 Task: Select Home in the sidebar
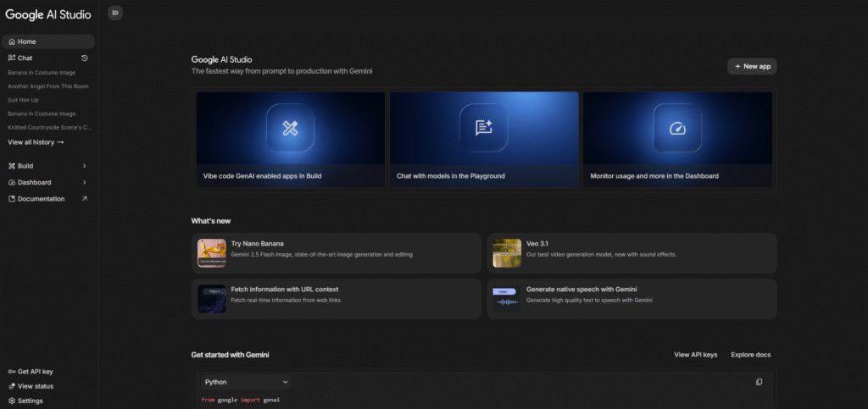pos(27,41)
